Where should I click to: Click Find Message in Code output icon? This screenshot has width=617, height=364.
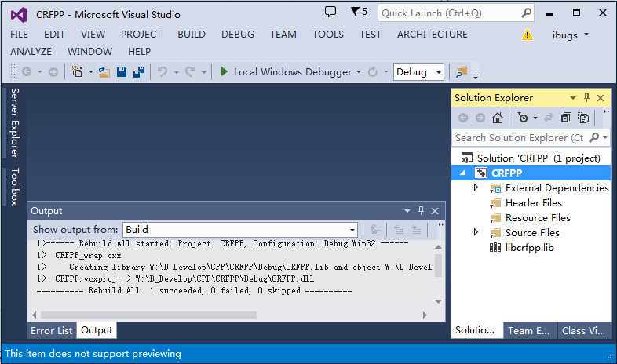[375, 230]
